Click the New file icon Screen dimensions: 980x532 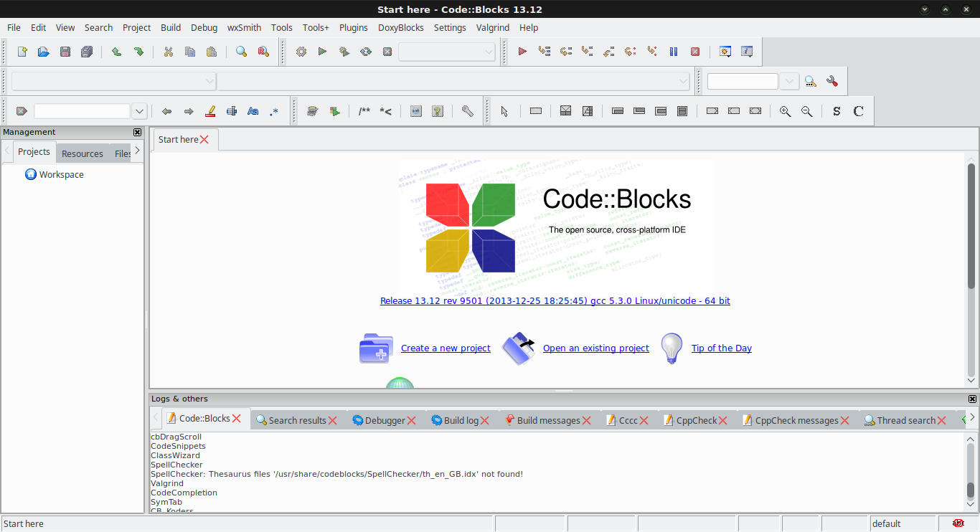pos(22,52)
